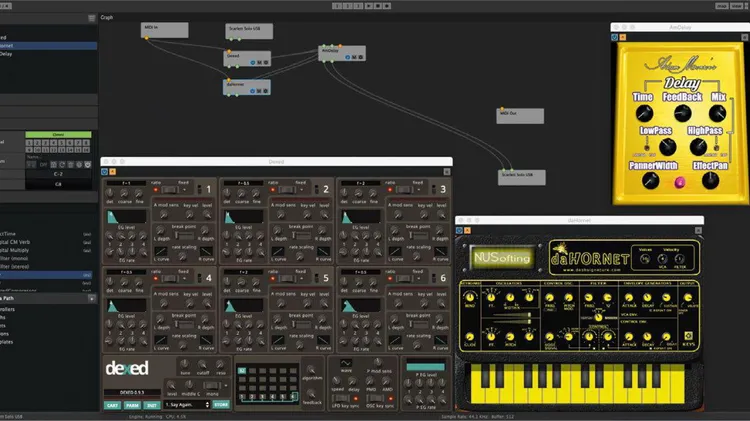Flip operator 2 ratio/fixed switch in Dexed
The height and width of the screenshot is (421, 750).
pyautogui.click(x=287, y=190)
